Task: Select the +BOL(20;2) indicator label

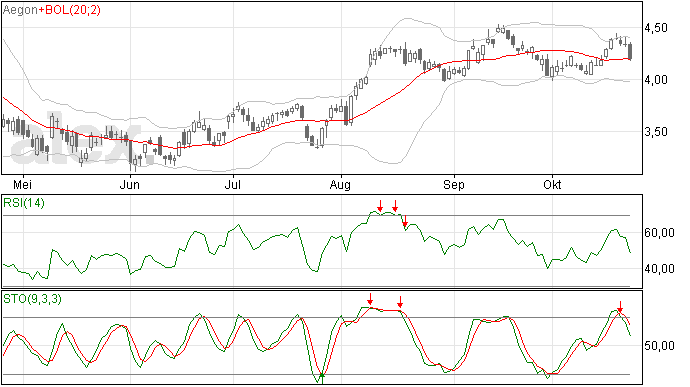Action: pos(70,10)
